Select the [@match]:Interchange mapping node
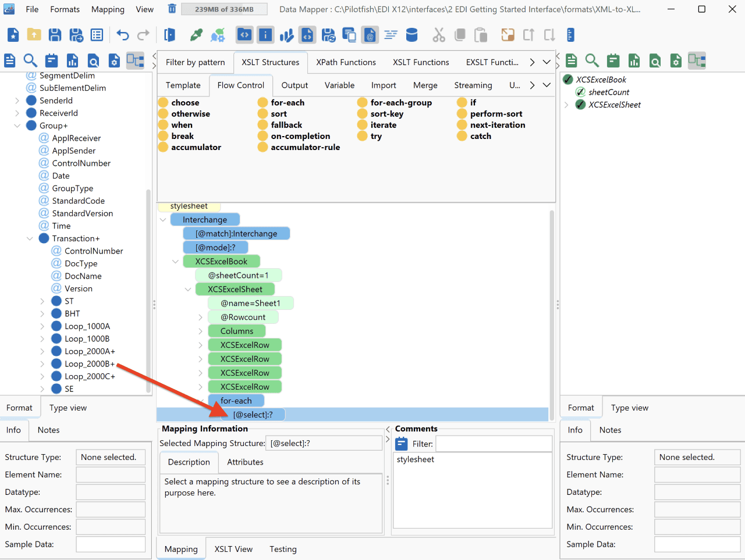Viewport: 745px width, 560px height. click(236, 234)
